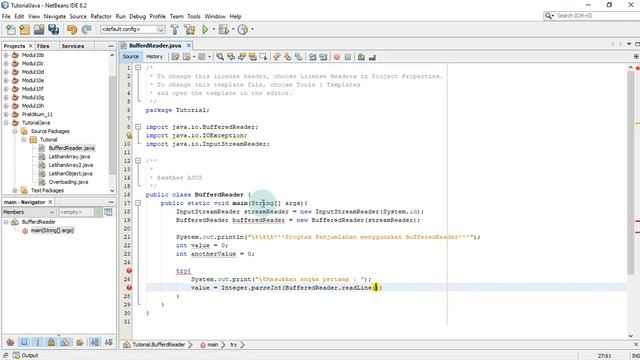
Task: Click the Debug Project toolbar icon
Action: tap(223, 29)
